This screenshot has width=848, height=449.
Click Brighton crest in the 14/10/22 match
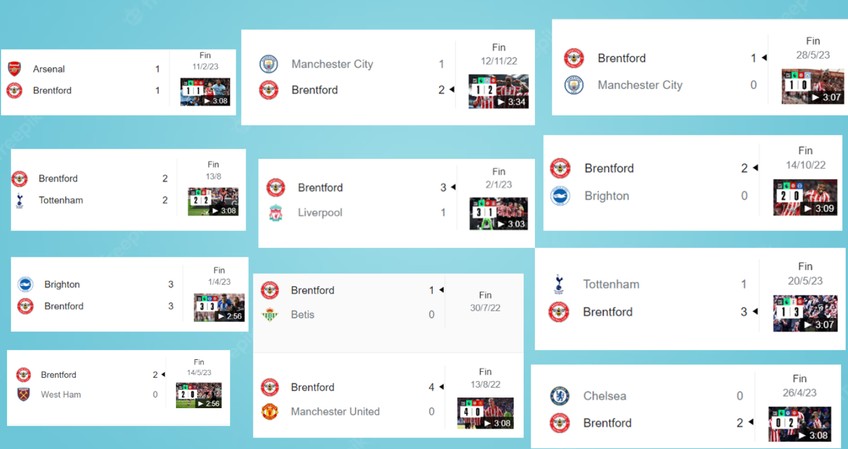560,196
